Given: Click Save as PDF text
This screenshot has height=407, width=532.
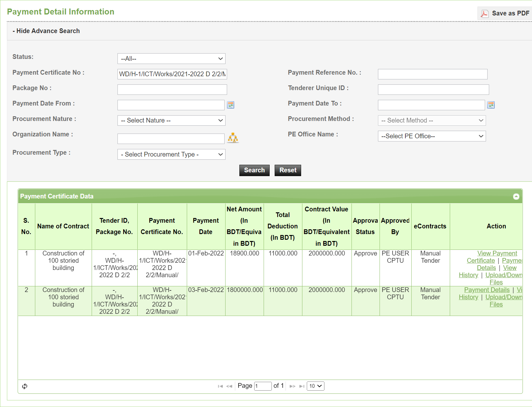Looking at the screenshot, I should (511, 13).
